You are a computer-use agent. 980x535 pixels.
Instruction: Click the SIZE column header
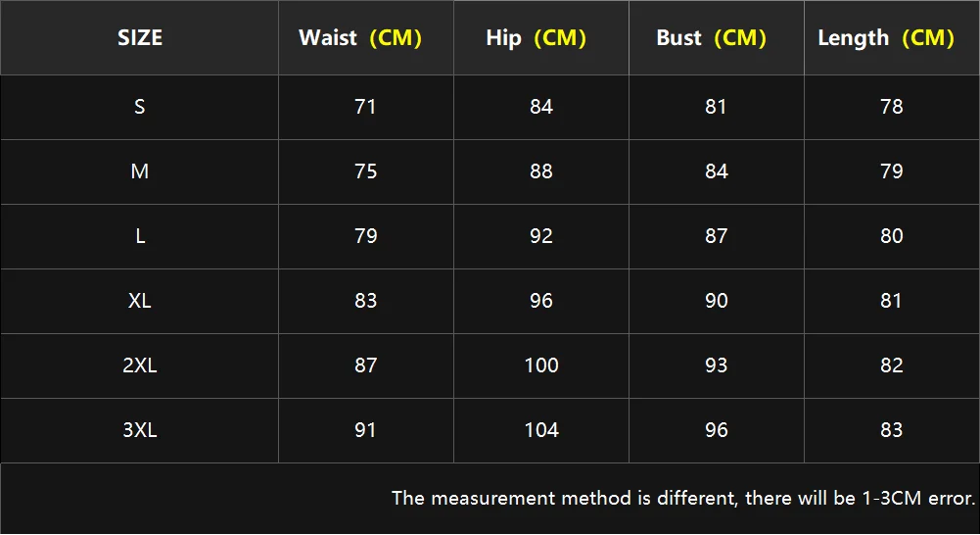[140, 37]
